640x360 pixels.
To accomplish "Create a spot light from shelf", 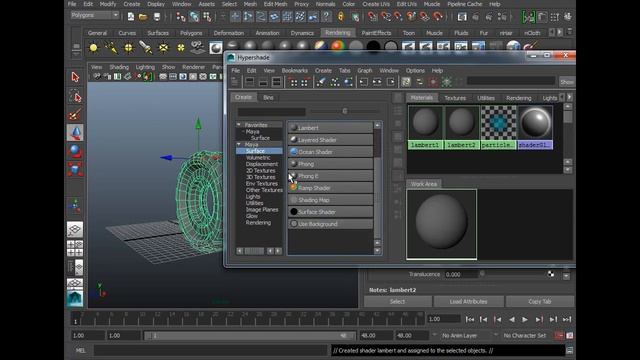I will pyautogui.click(x=145, y=48).
